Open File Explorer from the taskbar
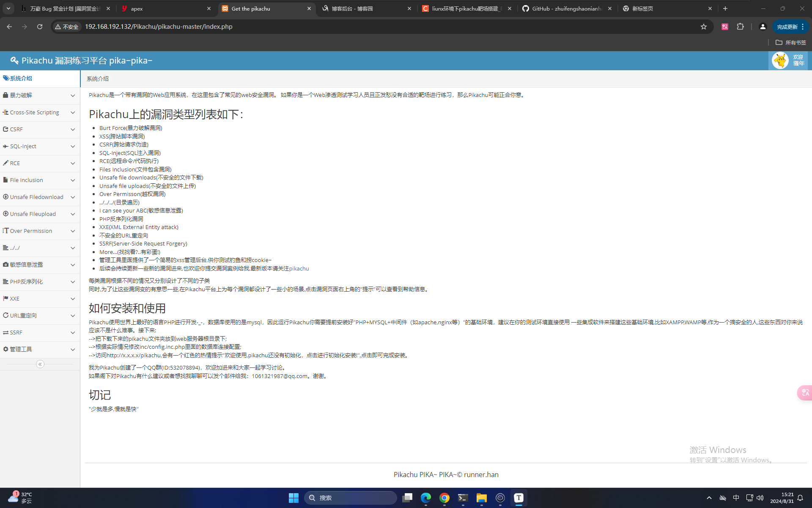The height and width of the screenshot is (508, 812). pos(481,498)
